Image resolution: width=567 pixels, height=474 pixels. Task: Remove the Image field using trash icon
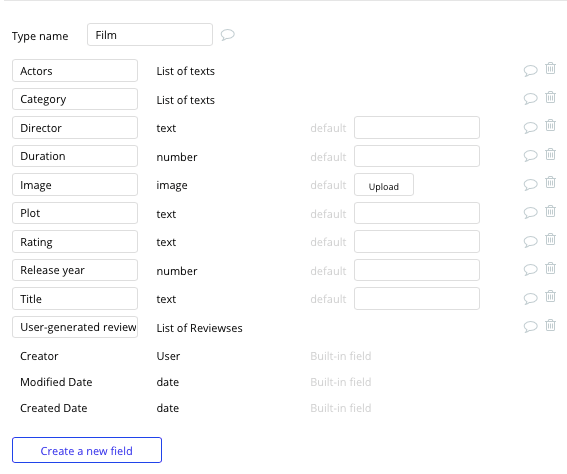click(550, 182)
